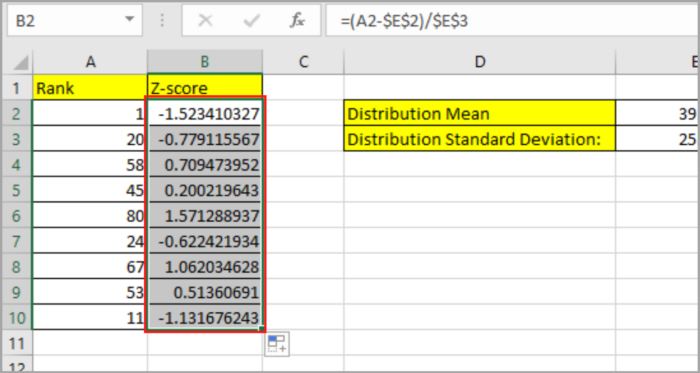700x373 pixels.
Task: Select column A header
Action: pyautogui.click(x=90, y=62)
